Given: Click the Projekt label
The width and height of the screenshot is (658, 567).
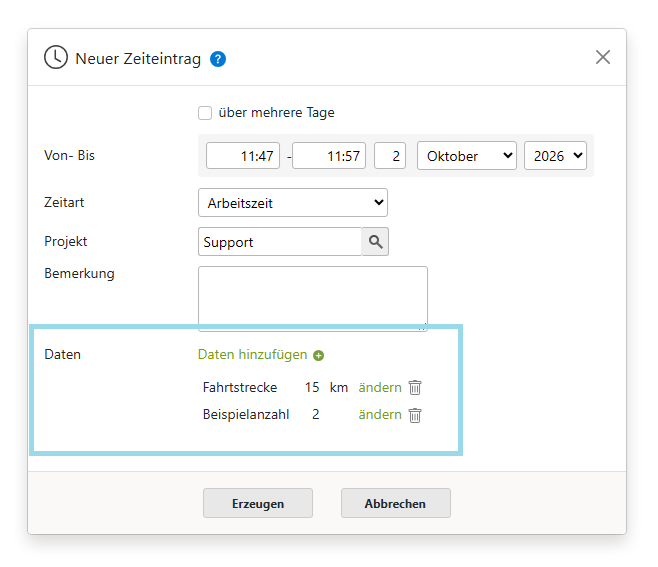Looking at the screenshot, I should (x=65, y=242).
